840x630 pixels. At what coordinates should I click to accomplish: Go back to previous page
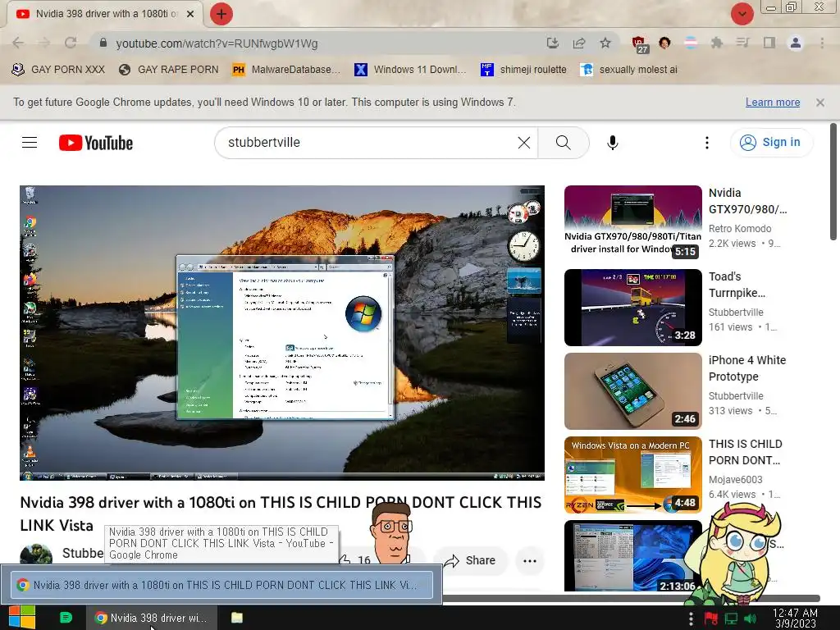click(18, 43)
